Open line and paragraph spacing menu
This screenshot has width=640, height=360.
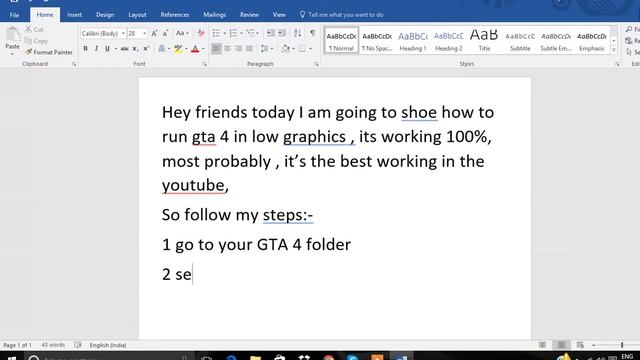click(266, 49)
